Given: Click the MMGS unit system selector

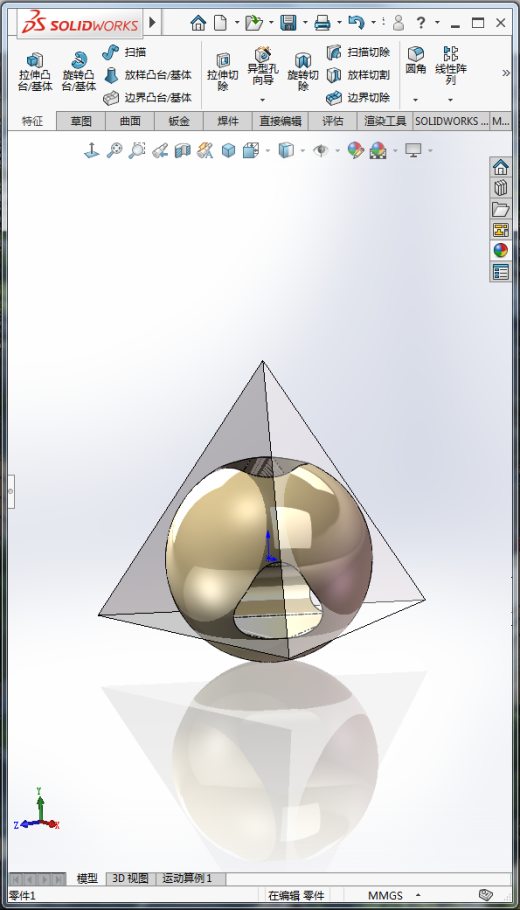Looking at the screenshot, I should pyautogui.click(x=385, y=895).
